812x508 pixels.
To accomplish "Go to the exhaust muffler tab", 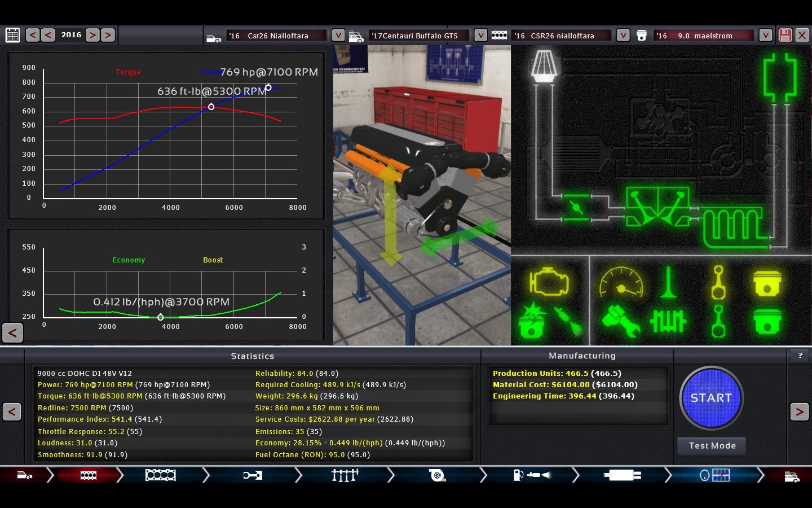I will [x=621, y=475].
